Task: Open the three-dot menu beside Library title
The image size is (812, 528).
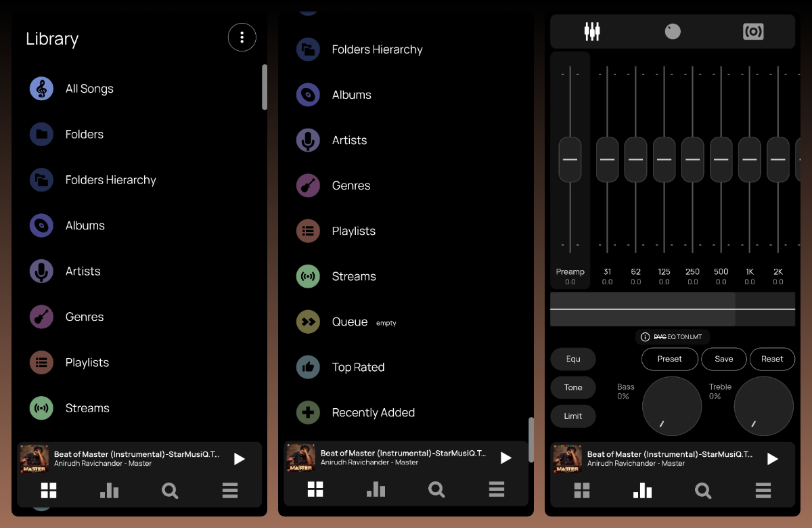Action: (x=242, y=37)
